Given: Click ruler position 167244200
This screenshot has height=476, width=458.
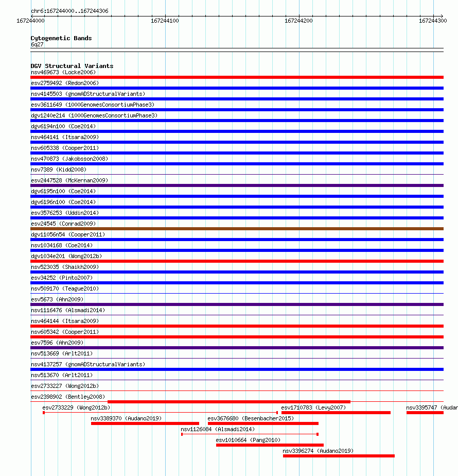Looking at the screenshot, I should point(299,21).
